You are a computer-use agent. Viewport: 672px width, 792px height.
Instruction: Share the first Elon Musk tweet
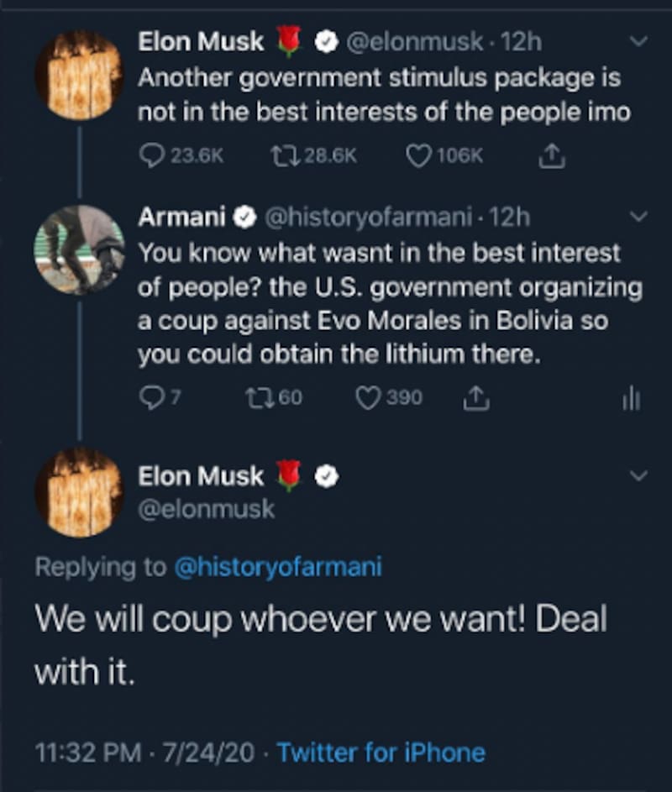coord(550,155)
